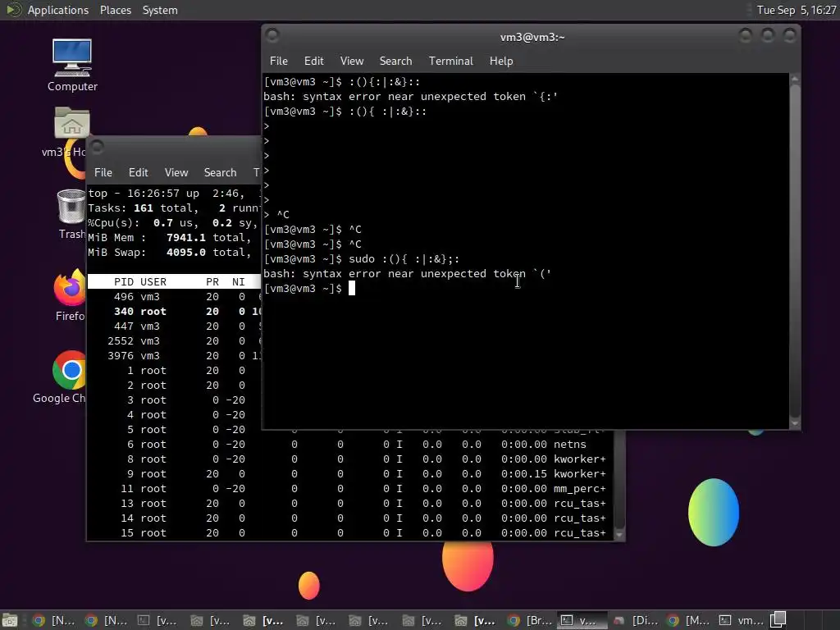Click the '> ^C' line in terminal
The image size is (840, 630).
coord(276,215)
